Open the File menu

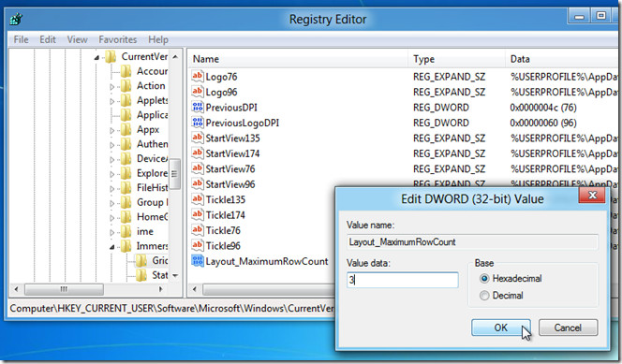[21, 39]
